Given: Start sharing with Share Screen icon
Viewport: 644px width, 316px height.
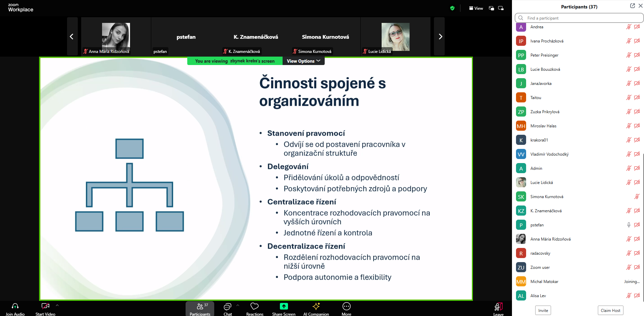Looking at the screenshot, I should tap(284, 306).
